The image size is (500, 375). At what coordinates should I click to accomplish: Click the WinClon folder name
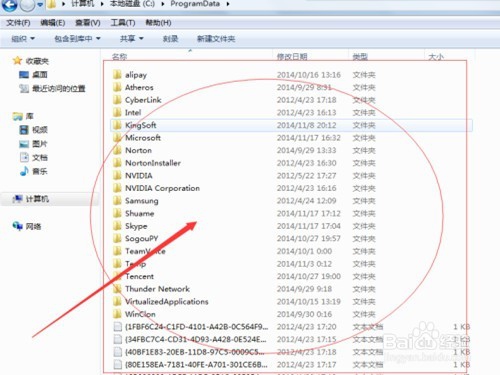(140, 314)
